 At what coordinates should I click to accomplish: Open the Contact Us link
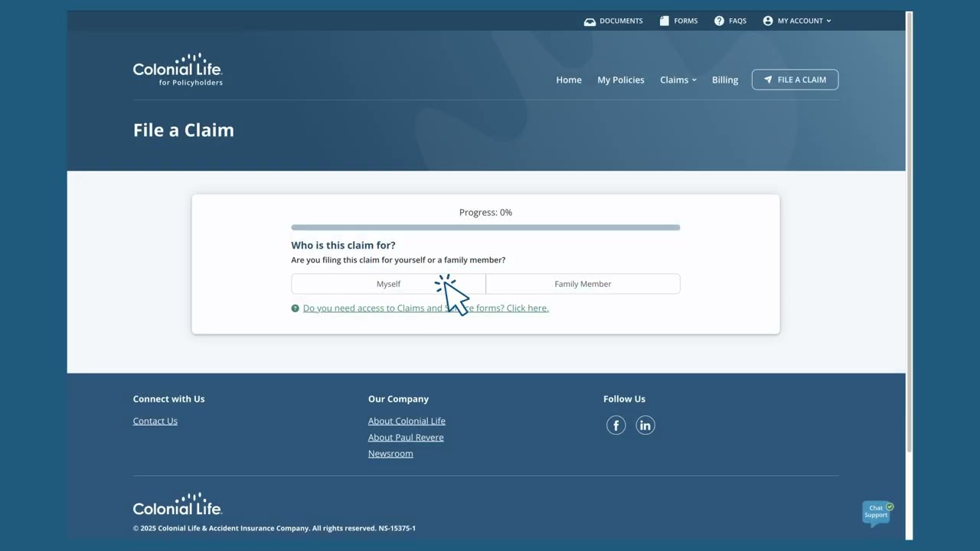155,421
